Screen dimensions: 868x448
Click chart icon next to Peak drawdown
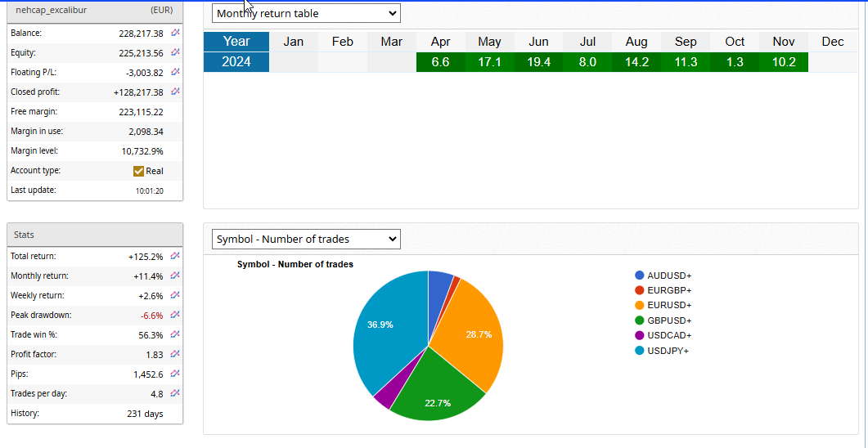pos(175,316)
